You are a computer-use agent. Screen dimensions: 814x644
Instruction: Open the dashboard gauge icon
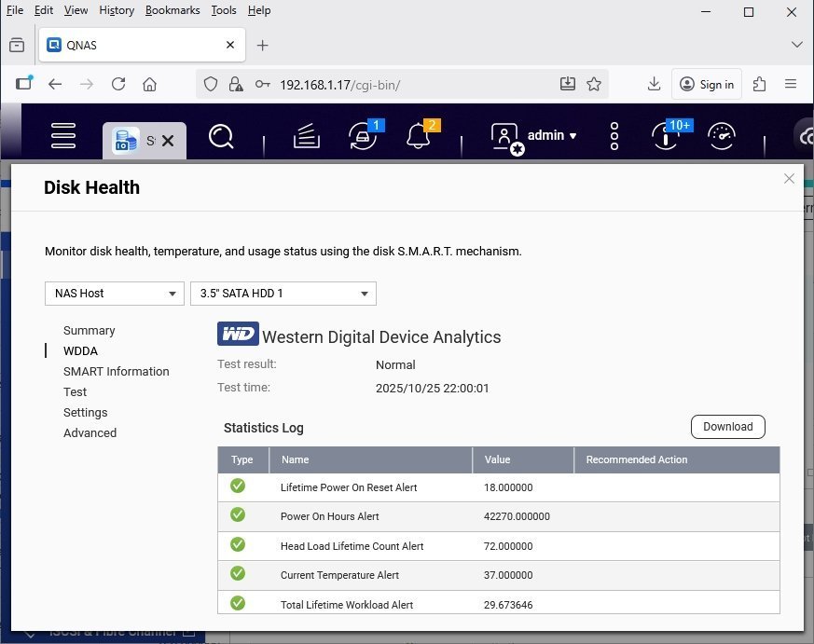coord(722,136)
